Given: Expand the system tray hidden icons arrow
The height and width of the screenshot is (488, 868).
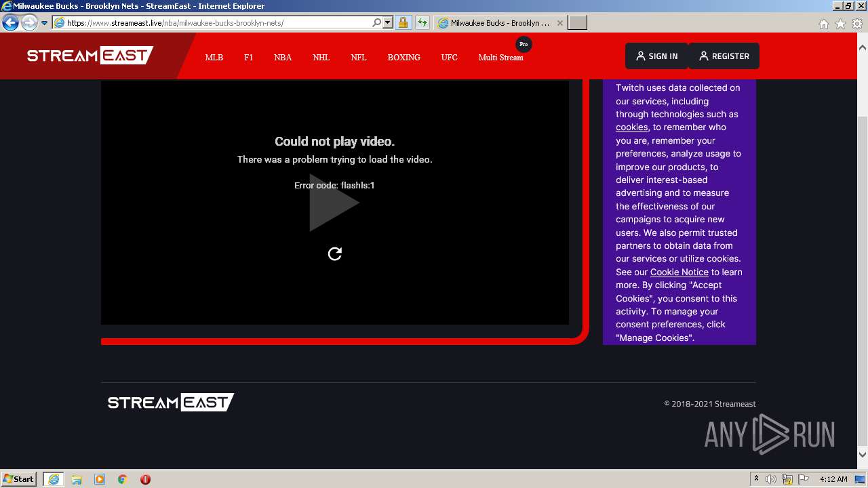Looking at the screenshot, I should point(756,479).
